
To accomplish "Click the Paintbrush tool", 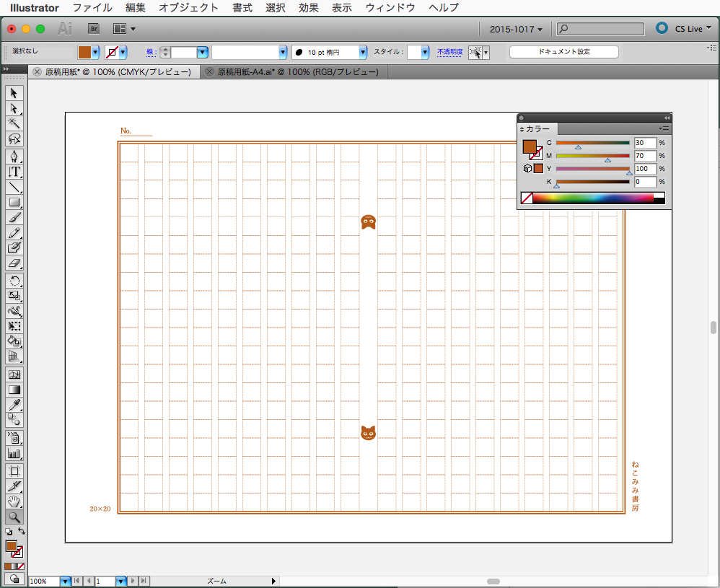I will coord(14,217).
